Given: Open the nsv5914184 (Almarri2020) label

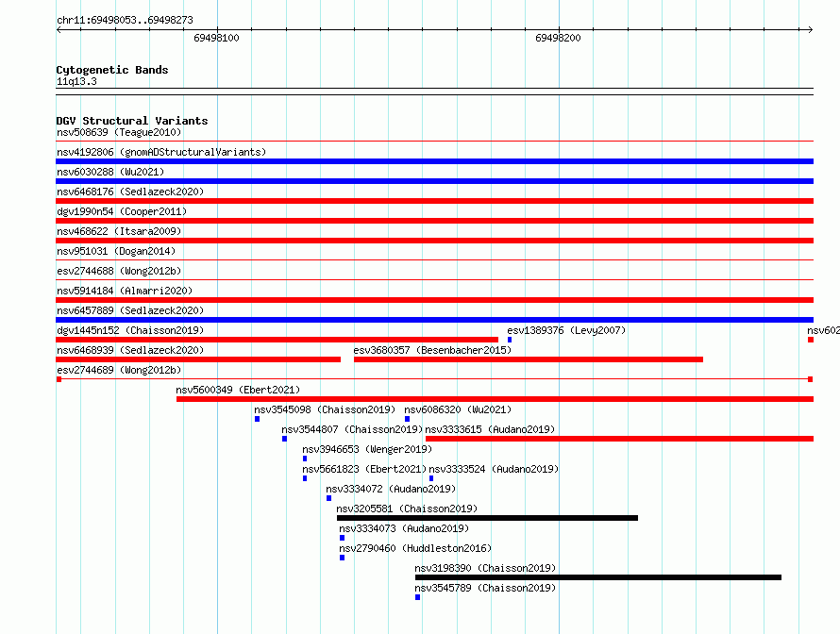Looking at the screenshot, I should pyautogui.click(x=125, y=291).
